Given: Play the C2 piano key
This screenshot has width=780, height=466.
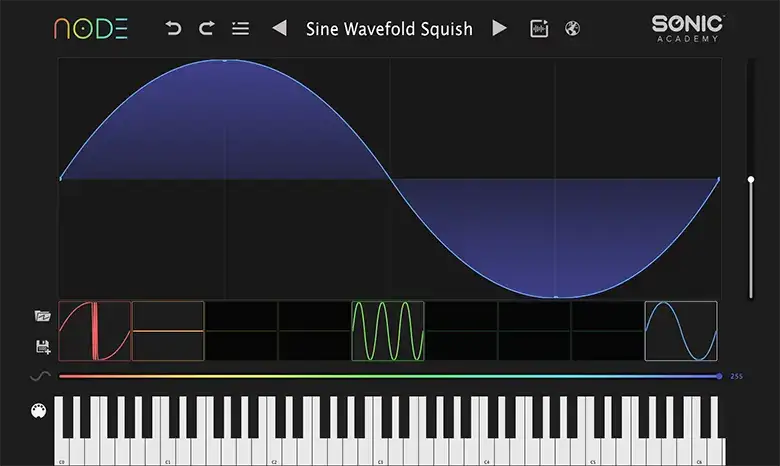Looking at the screenshot, I should tap(274, 452).
